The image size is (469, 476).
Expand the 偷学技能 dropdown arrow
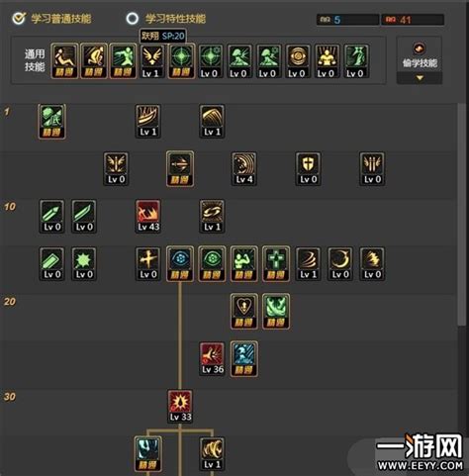[x=420, y=78]
